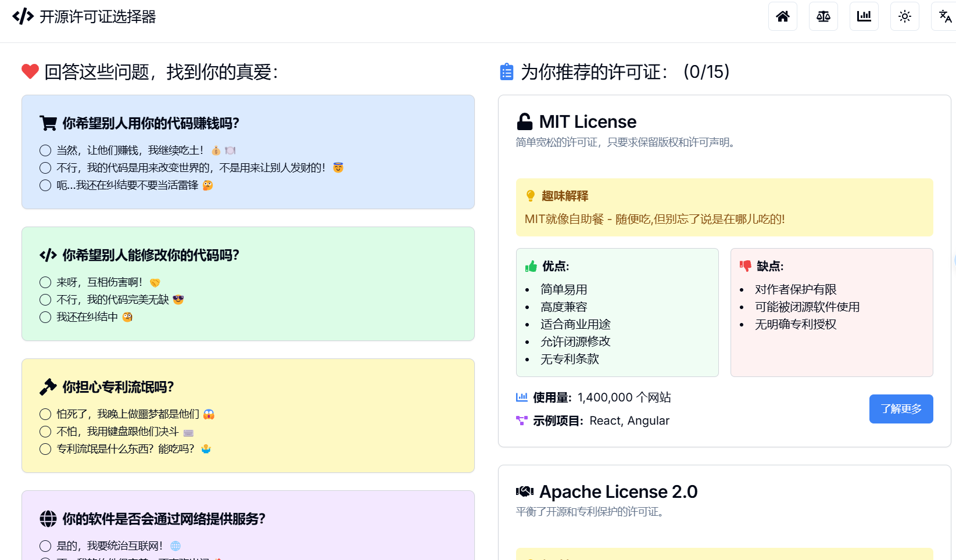Image resolution: width=956 pixels, height=560 pixels.
Task: Click the red heart icon
Action: tap(30, 71)
